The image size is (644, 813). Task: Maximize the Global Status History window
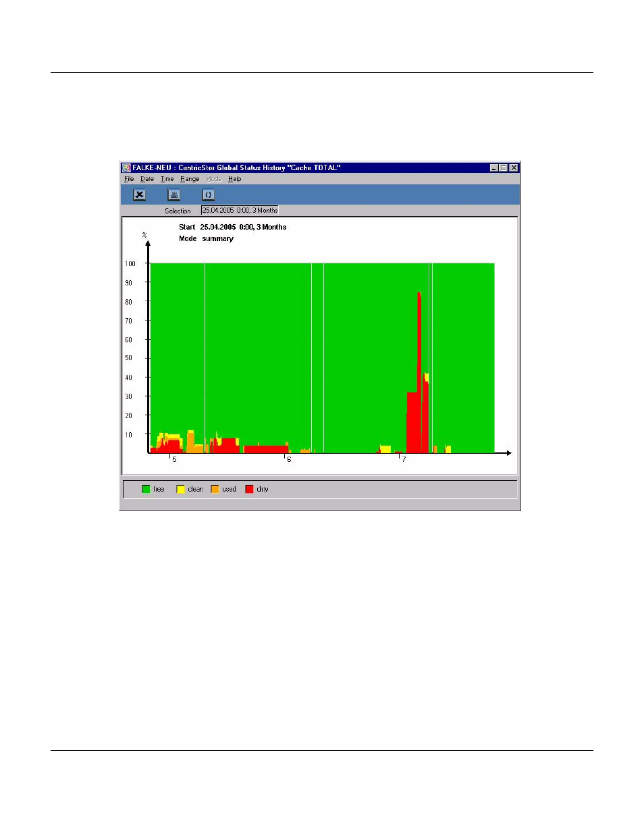504,167
